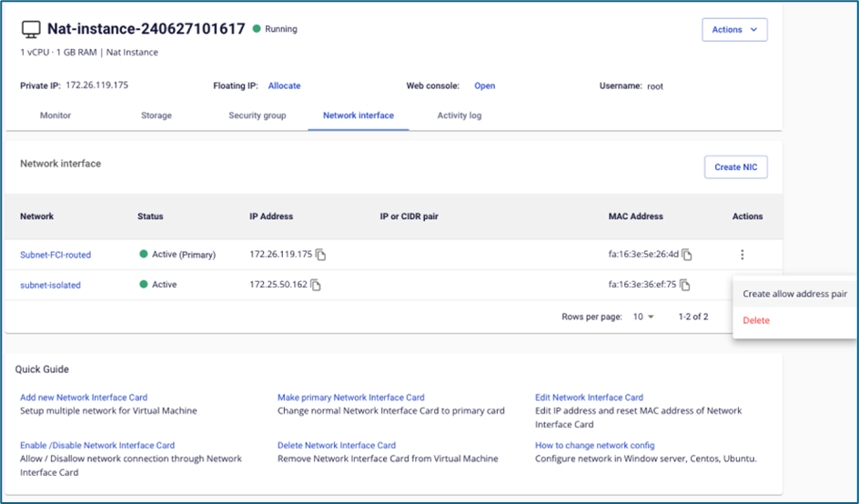Open the Activity log tab
859x504 pixels.
pos(460,116)
